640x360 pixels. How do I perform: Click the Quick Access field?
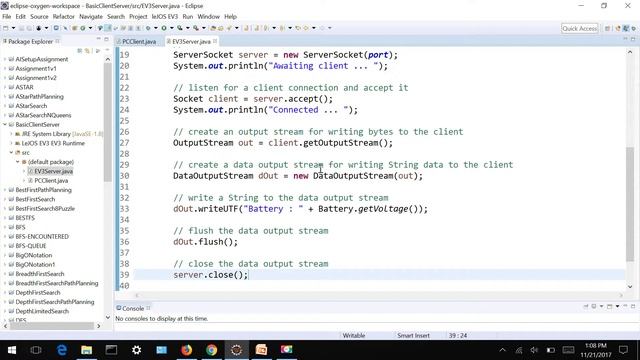[579, 28]
